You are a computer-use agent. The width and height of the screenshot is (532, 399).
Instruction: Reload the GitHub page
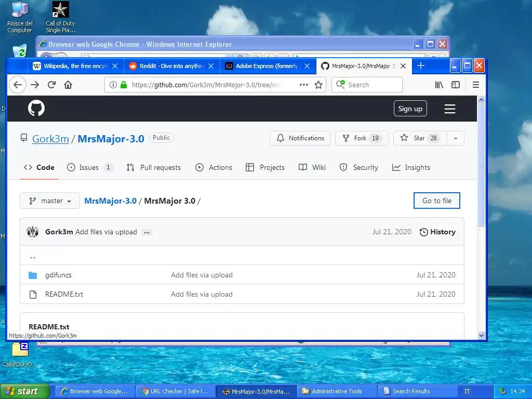pos(51,85)
